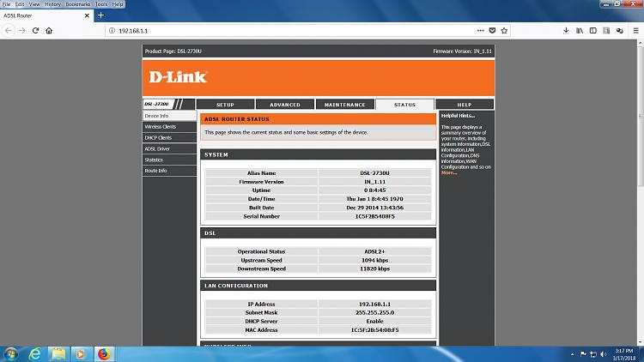
Task: Select the Subnet Mask value 255.255.255.0
Action: (x=374, y=313)
